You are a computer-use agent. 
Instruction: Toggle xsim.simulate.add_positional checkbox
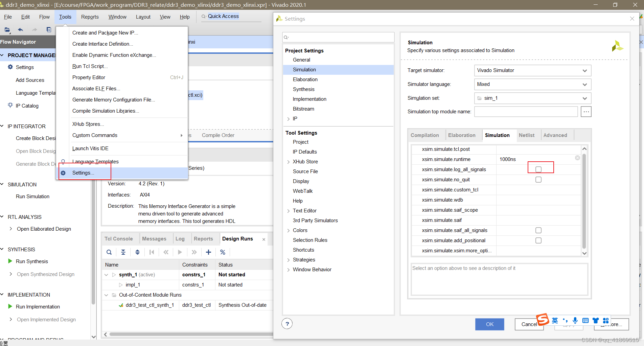click(538, 240)
